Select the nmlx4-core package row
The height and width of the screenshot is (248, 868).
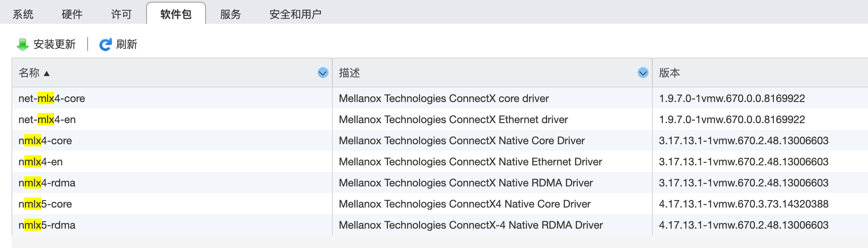(x=440, y=141)
